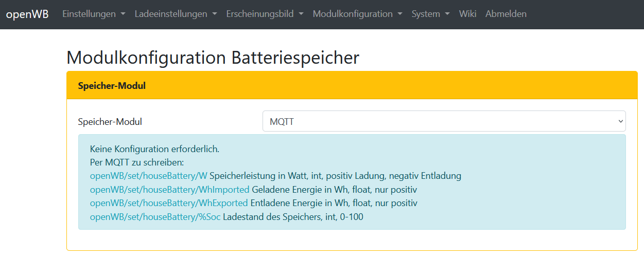Click the Modulkonfiguration Batteriespeicher page heading
This screenshot has height=258, width=644.
pyautogui.click(x=213, y=58)
